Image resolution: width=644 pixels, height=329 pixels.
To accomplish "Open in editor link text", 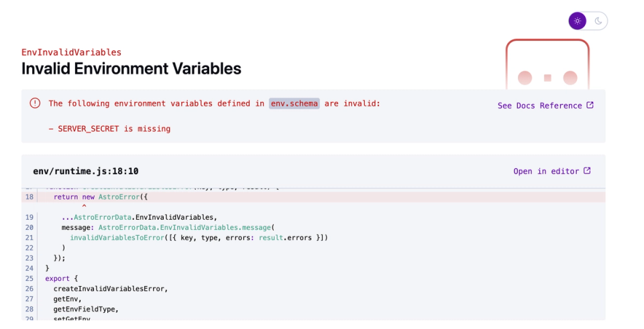I will pos(545,171).
